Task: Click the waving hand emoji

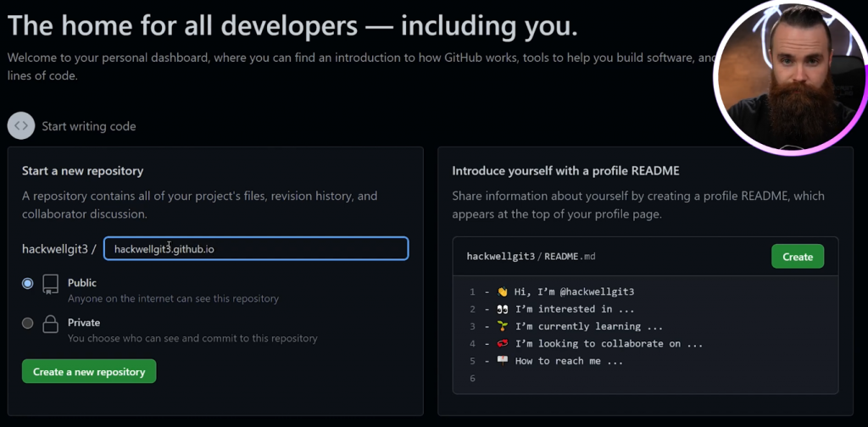Action: (x=502, y=291)
